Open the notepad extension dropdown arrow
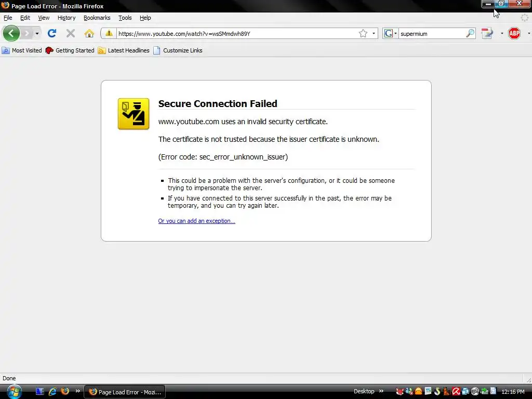The width and height of the screenshot is (532, 399). [x=502, y=34]
